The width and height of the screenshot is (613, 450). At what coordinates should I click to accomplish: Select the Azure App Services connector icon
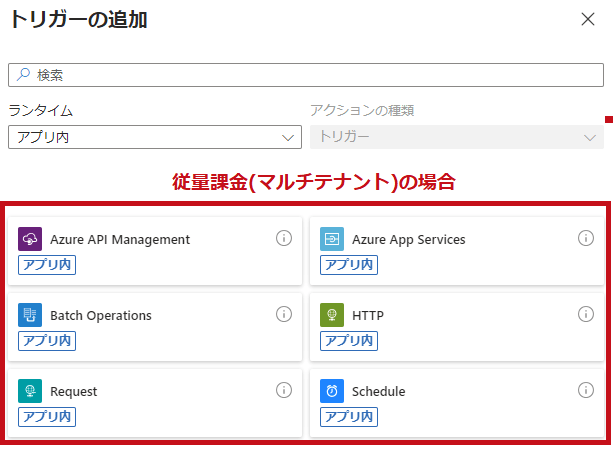coord(332,239)
